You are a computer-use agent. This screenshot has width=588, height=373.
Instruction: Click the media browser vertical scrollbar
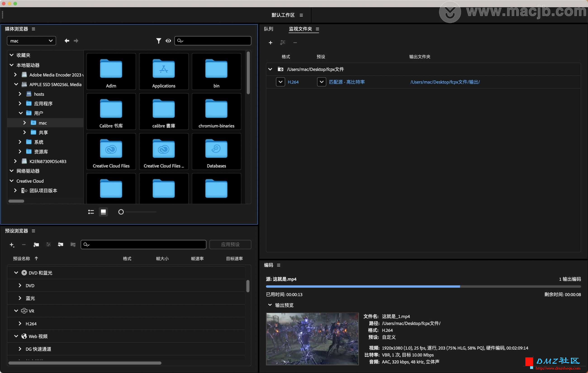[248, 73]
